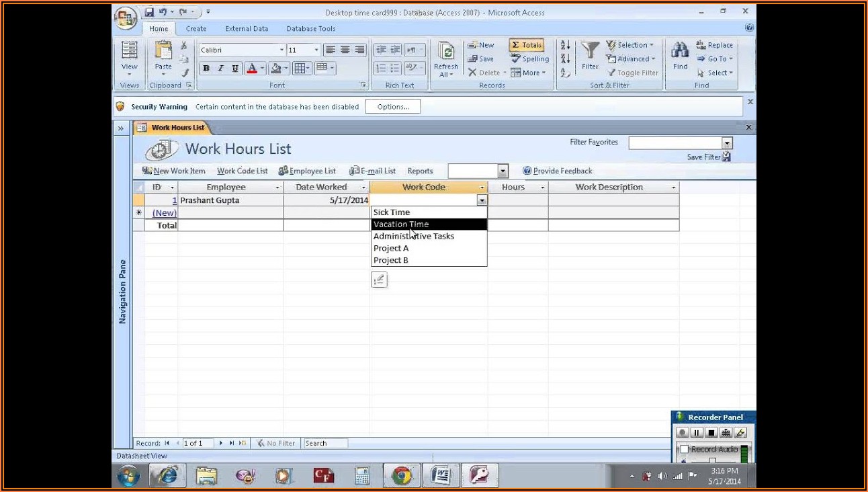Click the font color red swatch
This screenshot has width=868, height=492.
coord(252,69)
